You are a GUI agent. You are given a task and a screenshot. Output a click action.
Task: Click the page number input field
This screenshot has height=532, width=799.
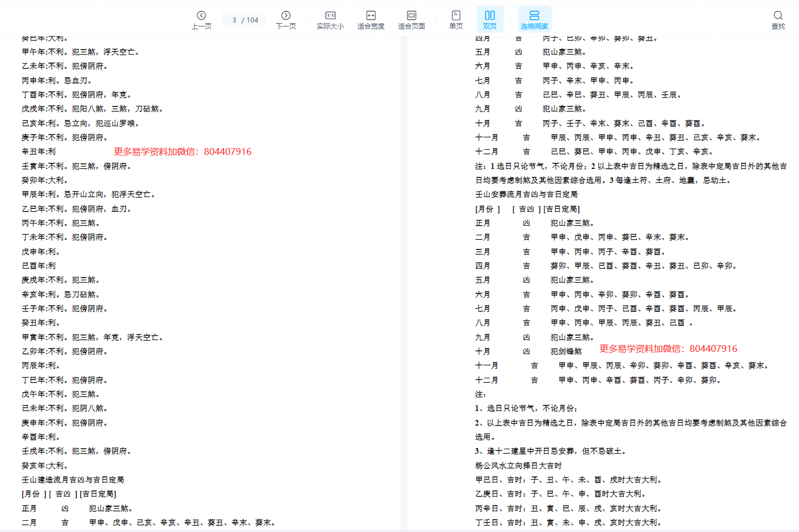[234, 20]
